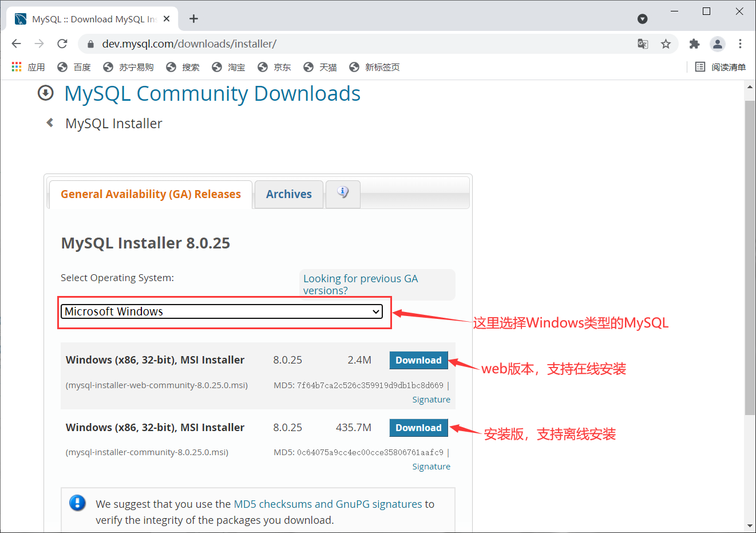The width and height of the screenshot is (756, 533).
Task: Open the 天猫 bookmark
Action: tap(320, 67)
